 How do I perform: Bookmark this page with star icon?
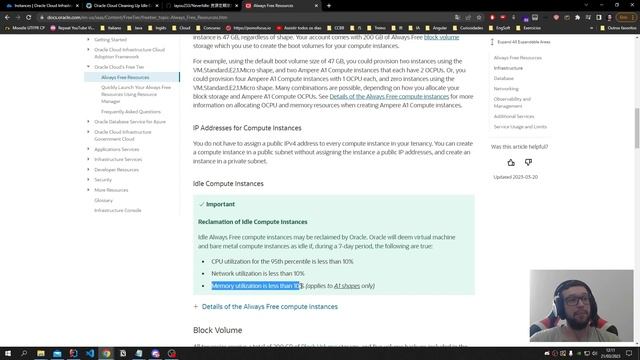coord(479,18)
